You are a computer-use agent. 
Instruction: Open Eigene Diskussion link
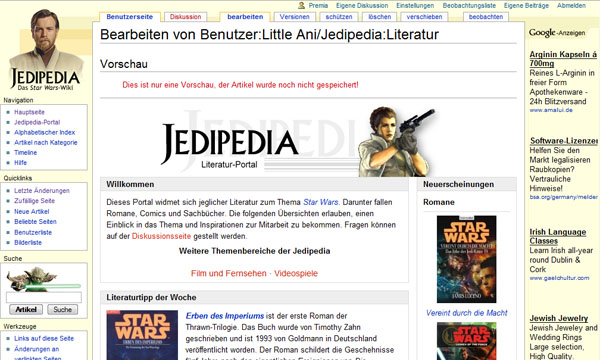tap(362, 5)
